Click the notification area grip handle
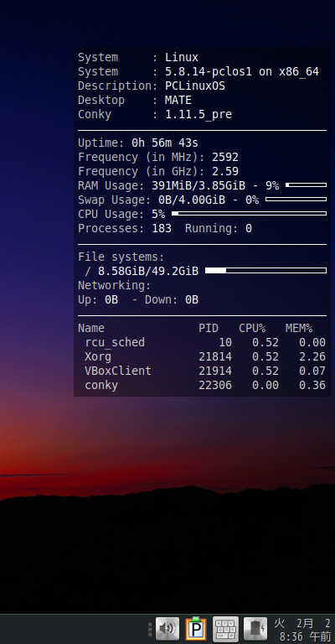 pyautogui.click(x=150, y=629)
